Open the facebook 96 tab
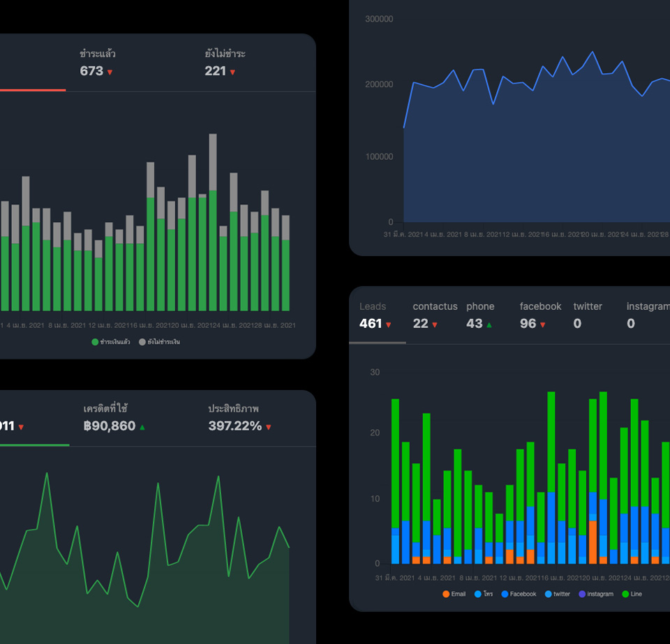 (539, 315)
